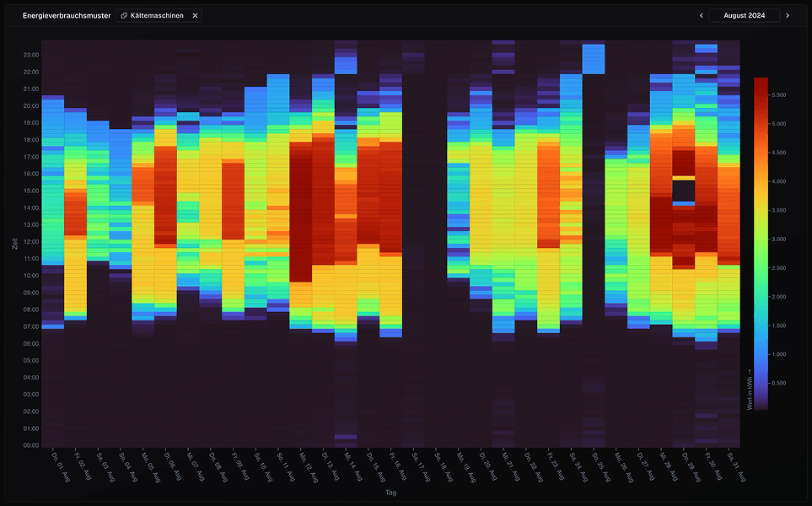
Task: Click the dark red top of the color scale
Action: tap(761, 82)
